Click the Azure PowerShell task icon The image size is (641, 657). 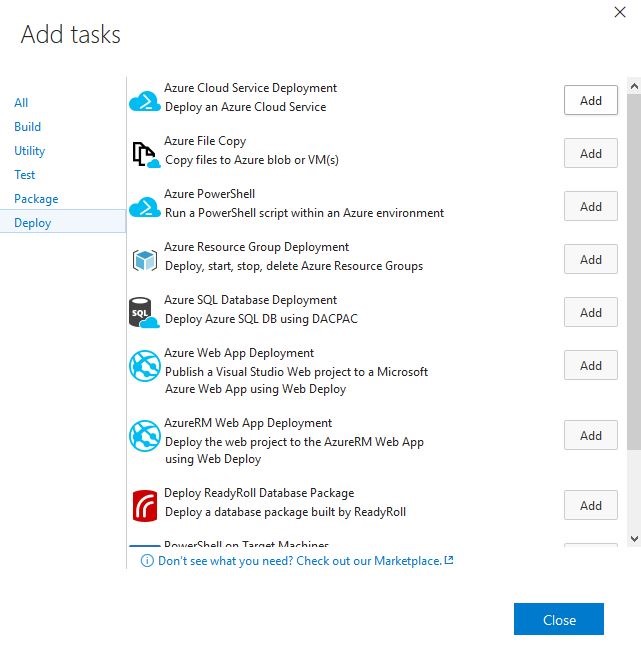pyautogui.click(x=145, y=207)
